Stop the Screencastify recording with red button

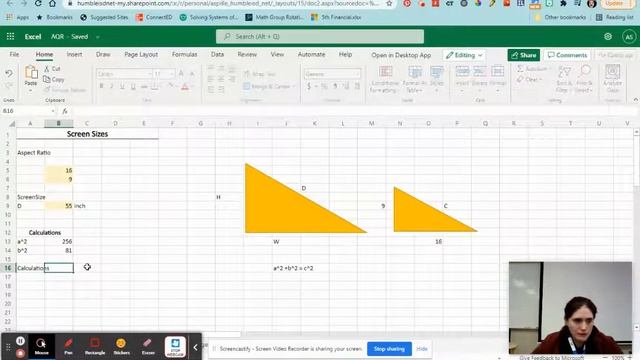pyautogui.click(x=20, y=353)
